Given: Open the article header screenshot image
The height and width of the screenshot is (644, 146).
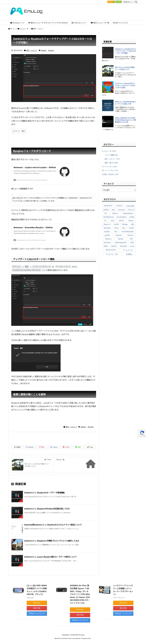Looking at the screenshot, I should coord(54,78).
